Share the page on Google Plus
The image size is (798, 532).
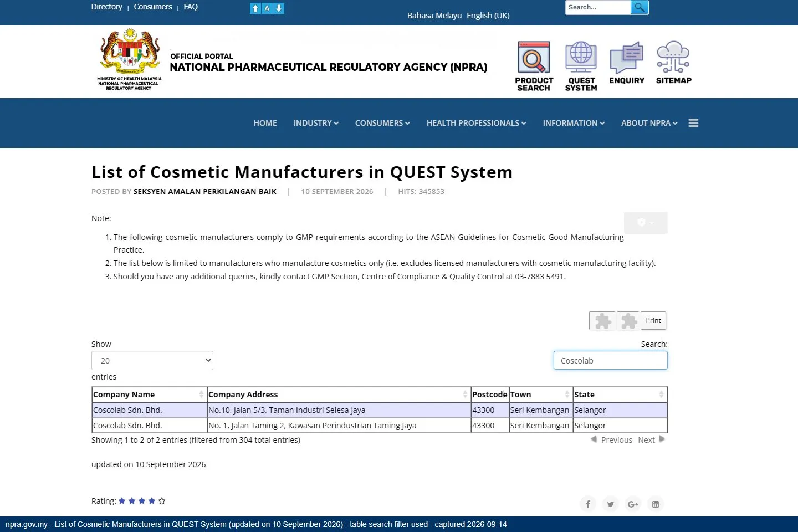[x=633, y=504]
